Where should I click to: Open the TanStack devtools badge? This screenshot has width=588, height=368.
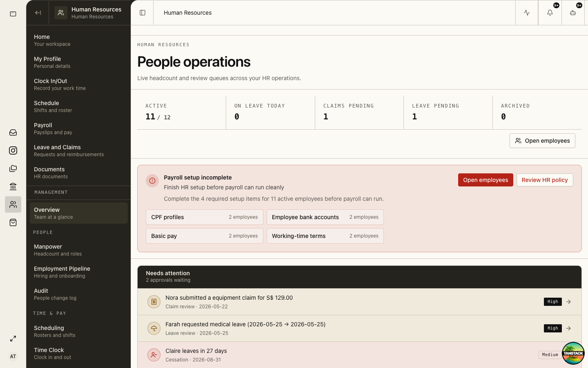coord(573,353)
